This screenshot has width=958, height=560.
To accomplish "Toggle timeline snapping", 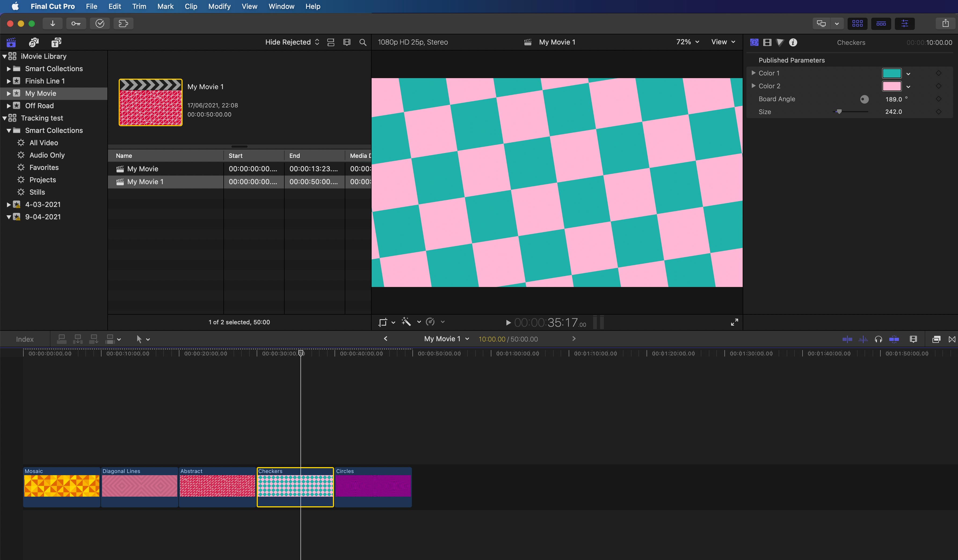I will pyautogui.click(x=894, y=339).
